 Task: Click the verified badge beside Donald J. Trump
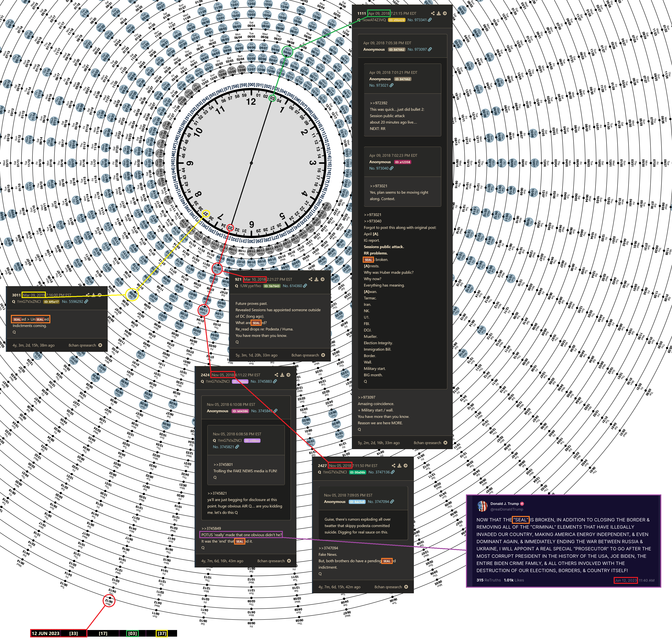[522, 504]
